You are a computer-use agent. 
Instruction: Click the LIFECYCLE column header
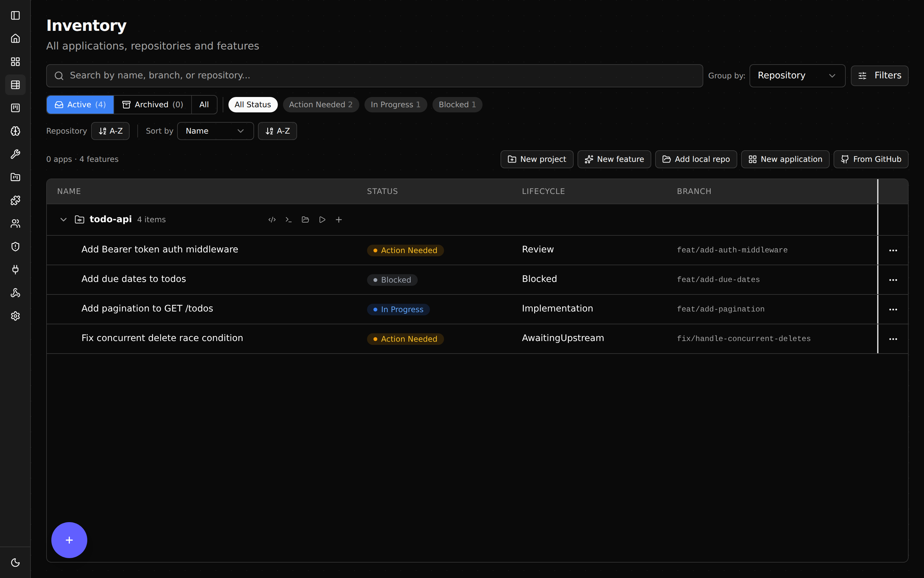[x=543, y=191]
